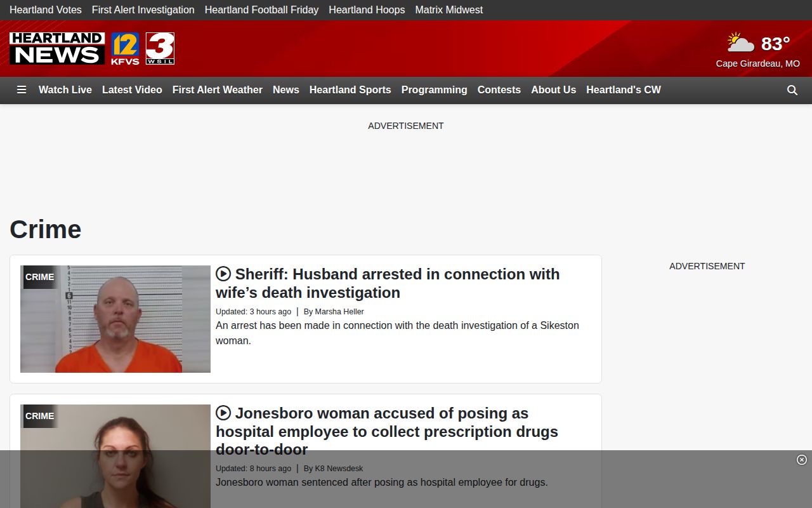Click the KFVS 12 logo
The image size is (812, 508).
(125, 49)
